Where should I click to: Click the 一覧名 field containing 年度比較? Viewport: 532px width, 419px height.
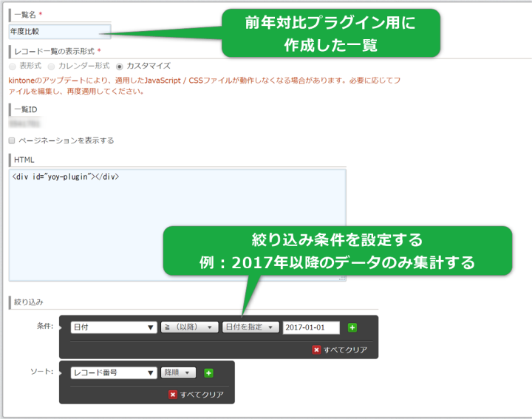59,32
